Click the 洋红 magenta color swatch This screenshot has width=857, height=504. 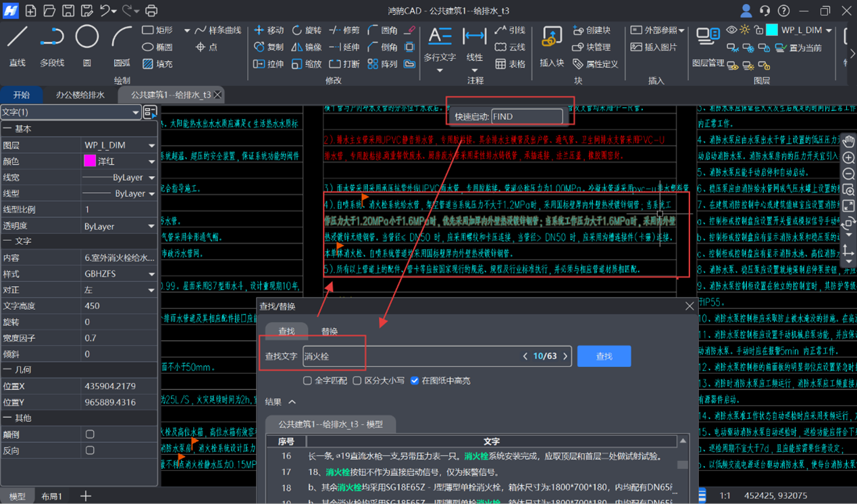[89, 161]
